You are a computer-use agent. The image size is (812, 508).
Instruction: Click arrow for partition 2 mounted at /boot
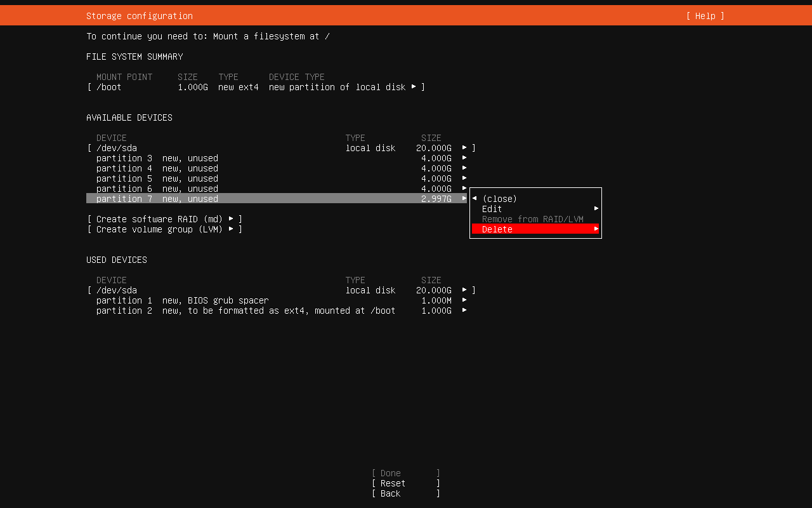pos(464,311)
